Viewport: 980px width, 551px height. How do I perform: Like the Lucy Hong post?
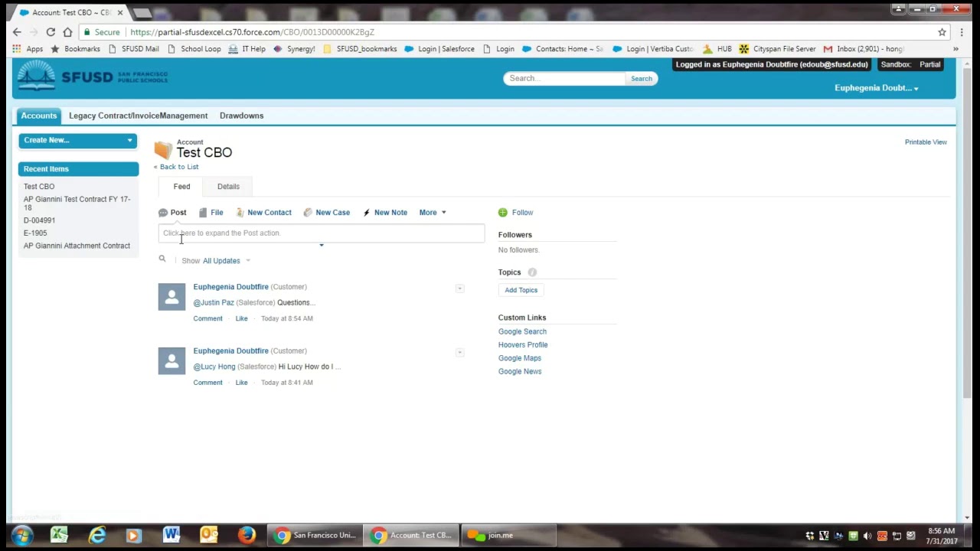241,383
